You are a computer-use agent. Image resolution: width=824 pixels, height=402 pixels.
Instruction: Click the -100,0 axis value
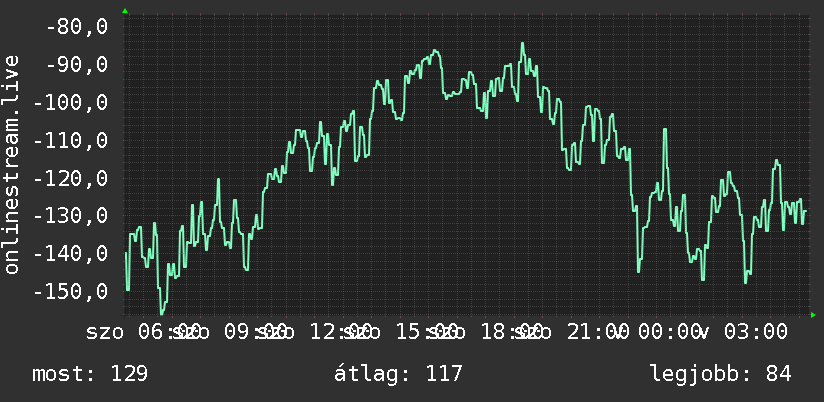pyautogui.click(x=70, y=102)
